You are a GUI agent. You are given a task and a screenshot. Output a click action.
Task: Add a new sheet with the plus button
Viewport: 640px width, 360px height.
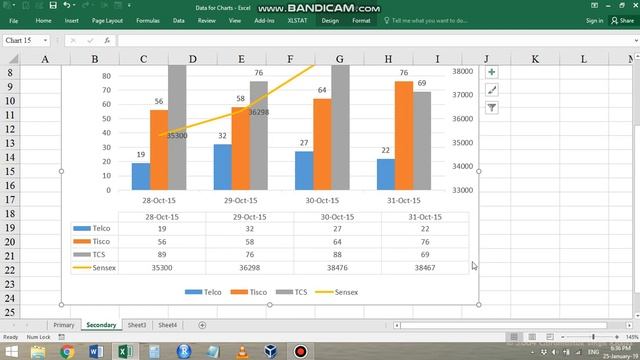[202, 325]
